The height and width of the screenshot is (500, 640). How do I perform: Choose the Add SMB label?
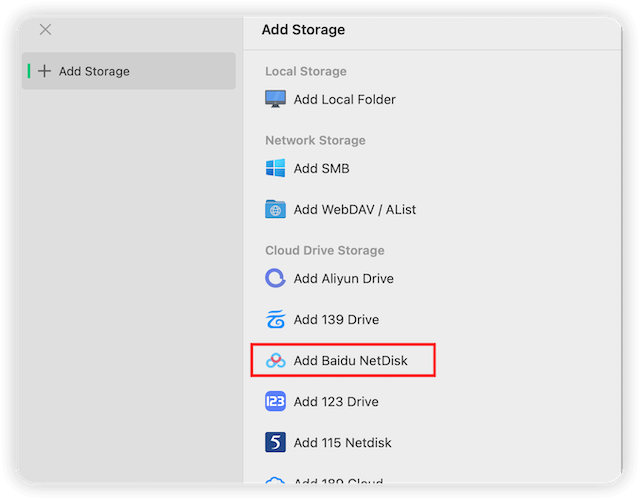click(x=321, y=168)
